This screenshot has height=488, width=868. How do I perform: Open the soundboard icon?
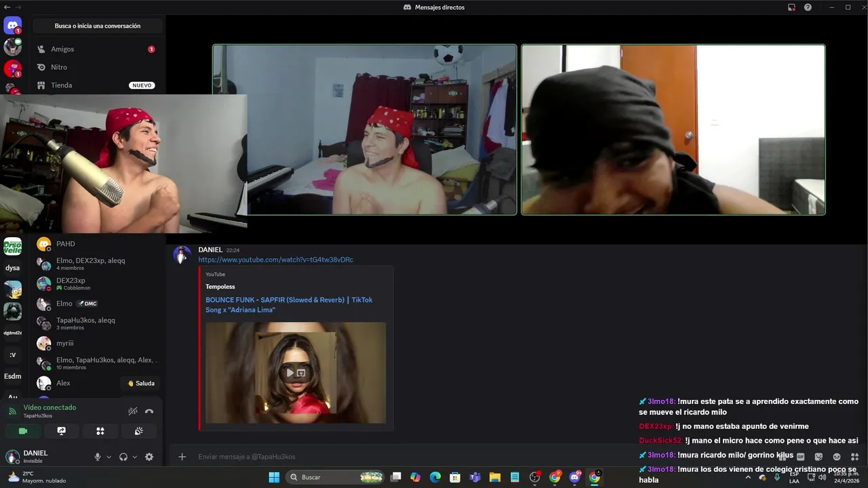click(x=139, y=431)
